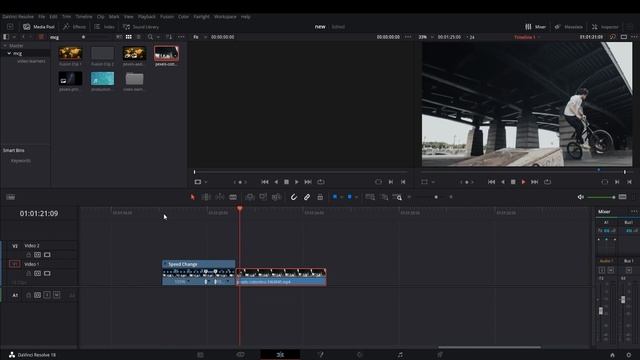Screen dimensions: 640x360
Task: Toggle Auto Track Selector on Video 1
Action: tap(38, 273)
